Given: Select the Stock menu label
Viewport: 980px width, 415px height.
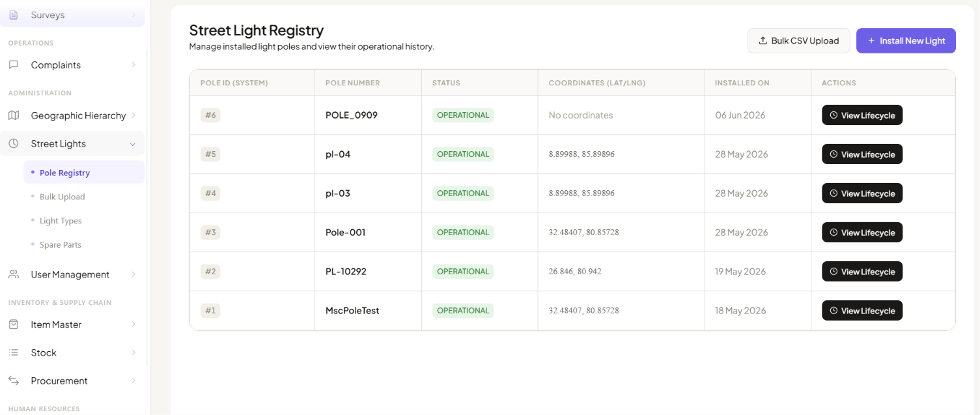Looking at the screenshot, I should coord(44,352).
